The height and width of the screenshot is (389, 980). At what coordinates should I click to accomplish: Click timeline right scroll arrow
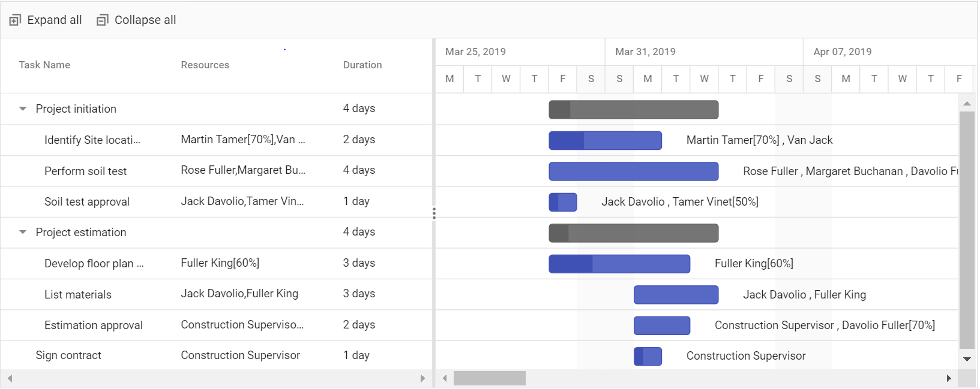949,378
